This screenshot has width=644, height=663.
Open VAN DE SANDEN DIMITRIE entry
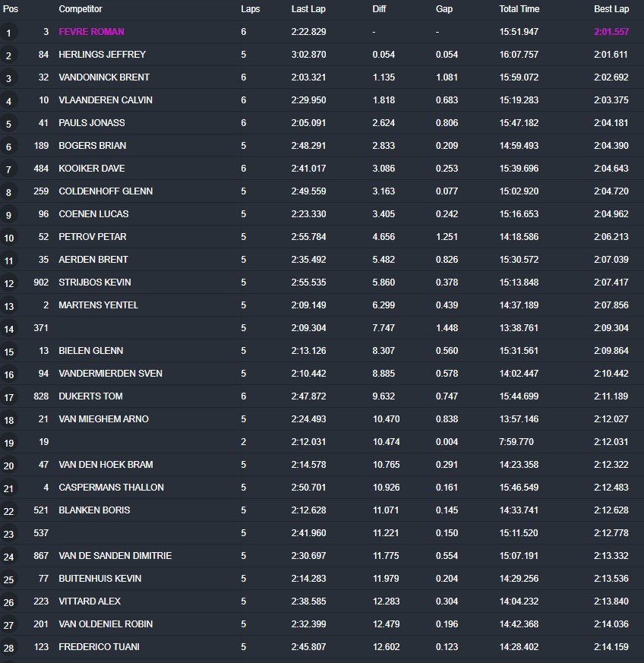point(115,556)
